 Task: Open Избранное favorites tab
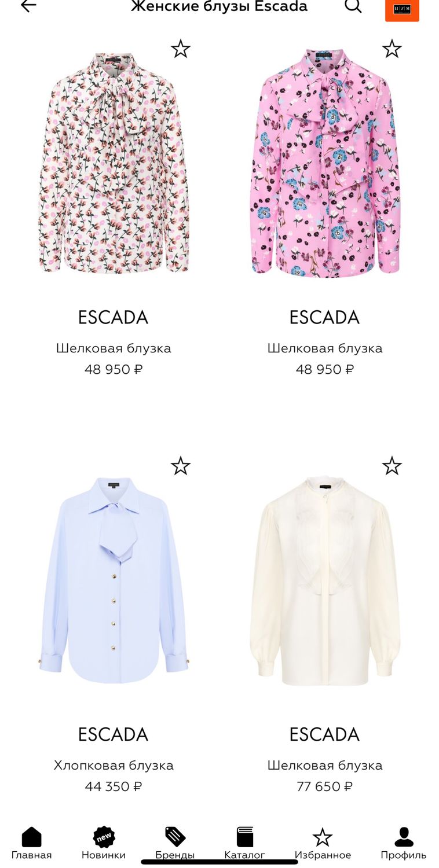(323, 843)
